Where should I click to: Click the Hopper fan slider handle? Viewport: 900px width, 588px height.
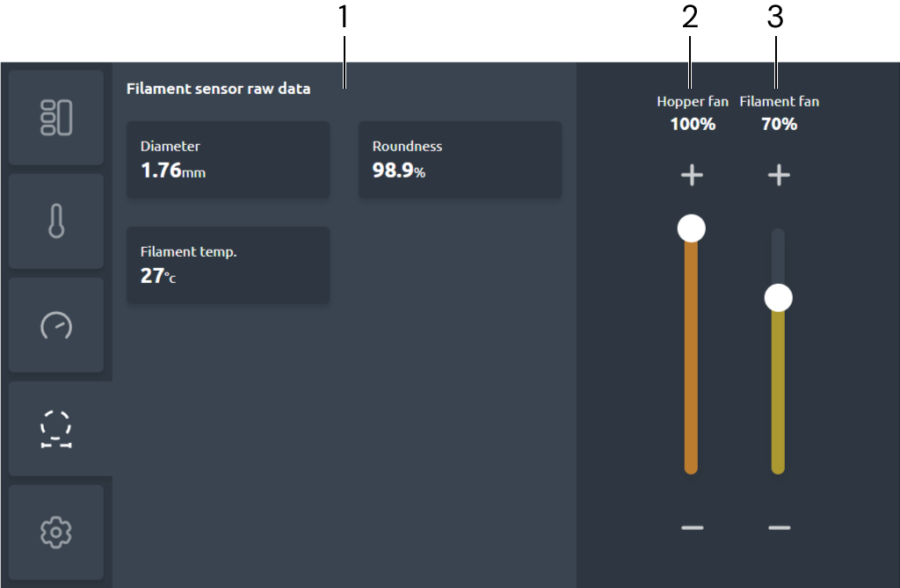click(x=692, y=229)
